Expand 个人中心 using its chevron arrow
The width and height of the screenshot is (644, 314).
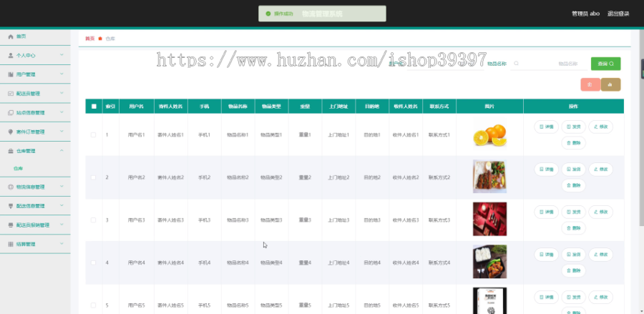pyautogui.click(x=62, y=55)
